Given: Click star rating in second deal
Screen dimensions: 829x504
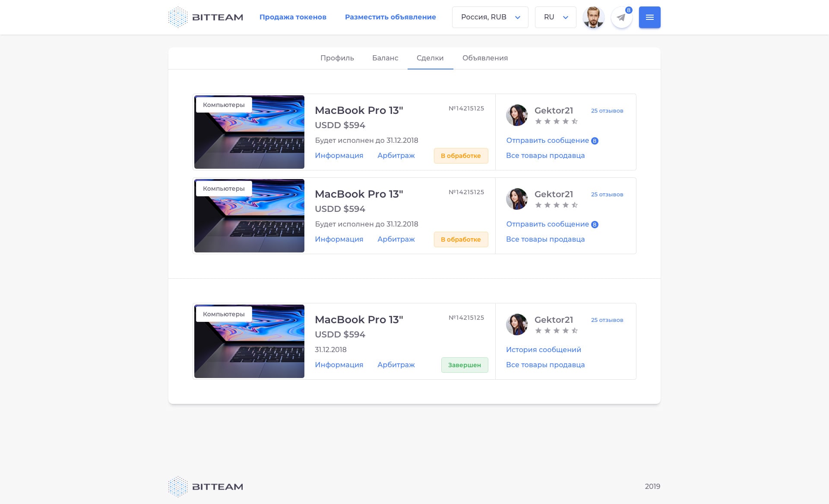Looking at the screenshot, I should coord(556,205).
